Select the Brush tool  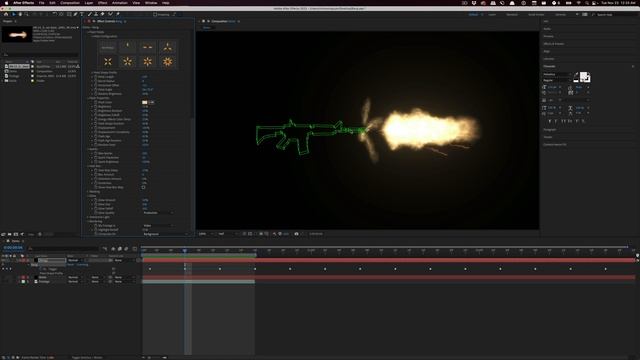tap(90, 14)
